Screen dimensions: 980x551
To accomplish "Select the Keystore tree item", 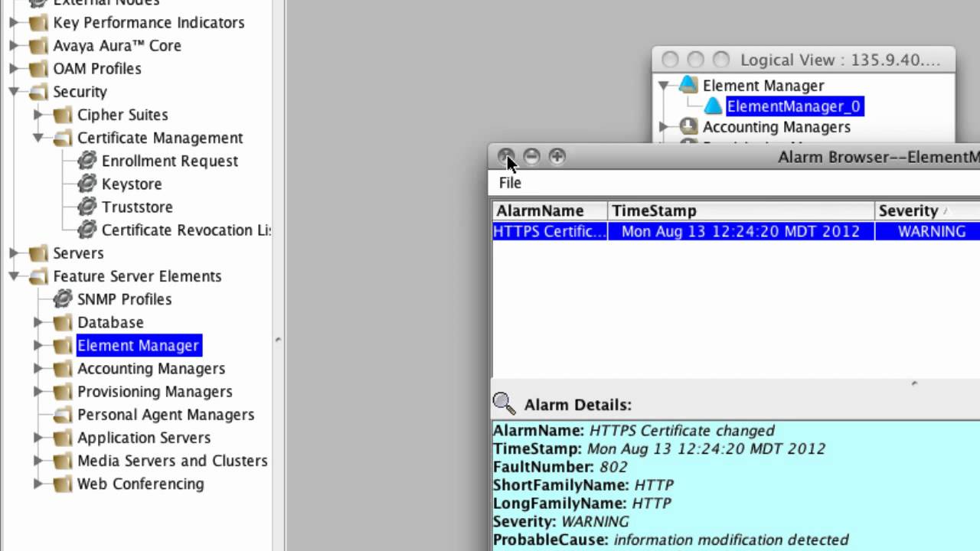I will 132,184.
